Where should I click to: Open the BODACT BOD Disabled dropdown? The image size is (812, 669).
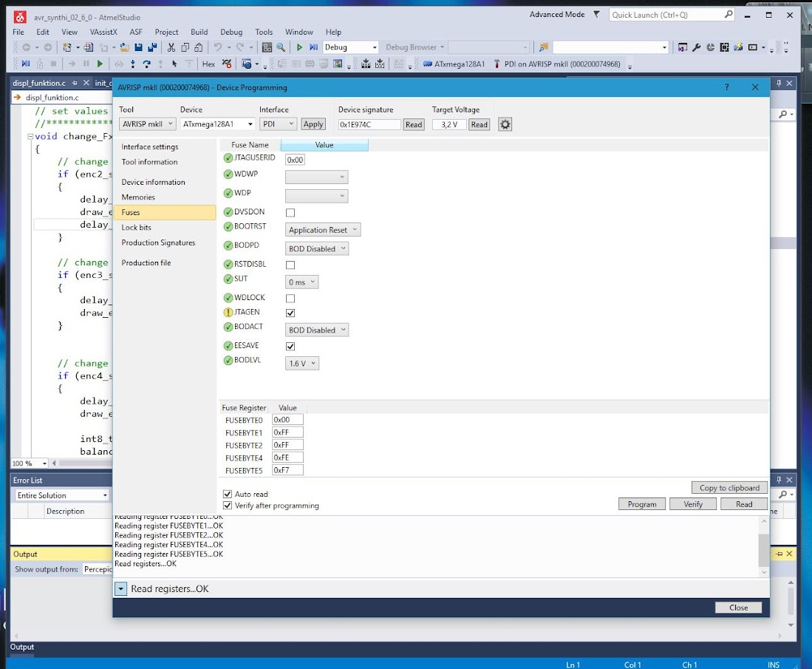(316, 330)
